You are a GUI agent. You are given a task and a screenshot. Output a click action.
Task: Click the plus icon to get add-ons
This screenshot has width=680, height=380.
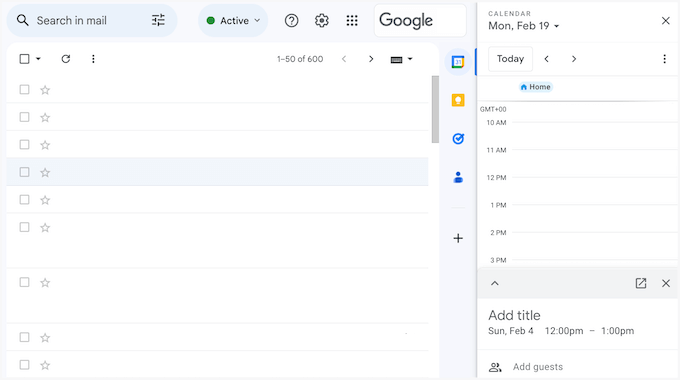tap(458, 238)
